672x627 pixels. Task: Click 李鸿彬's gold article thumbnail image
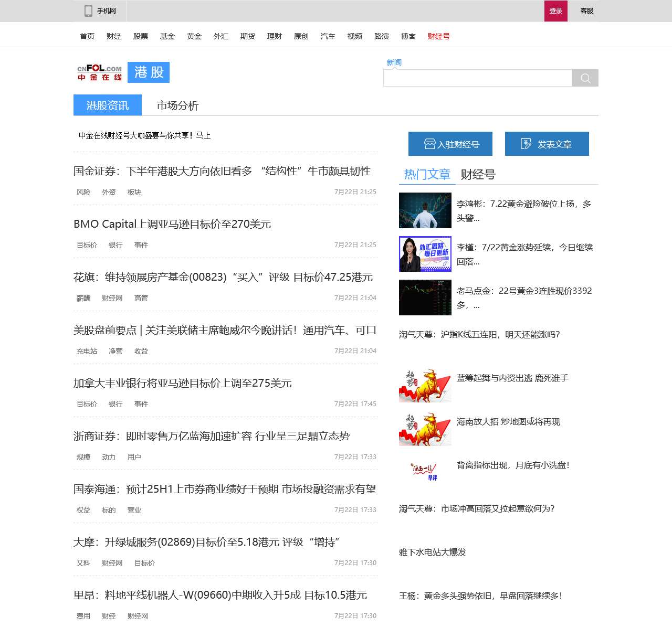click(x=425, y=210)
